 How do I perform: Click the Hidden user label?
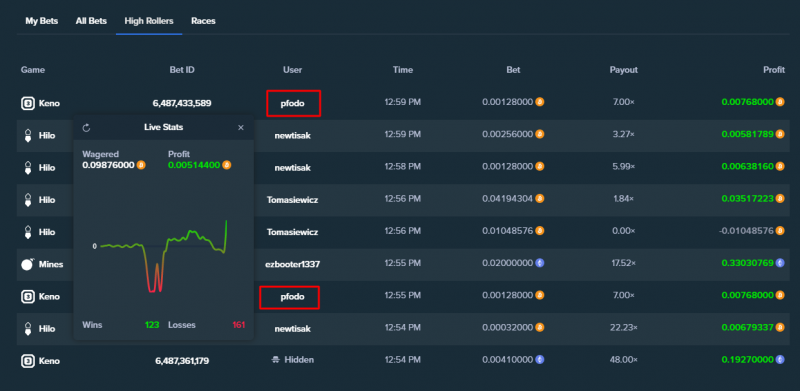(299, 360)
